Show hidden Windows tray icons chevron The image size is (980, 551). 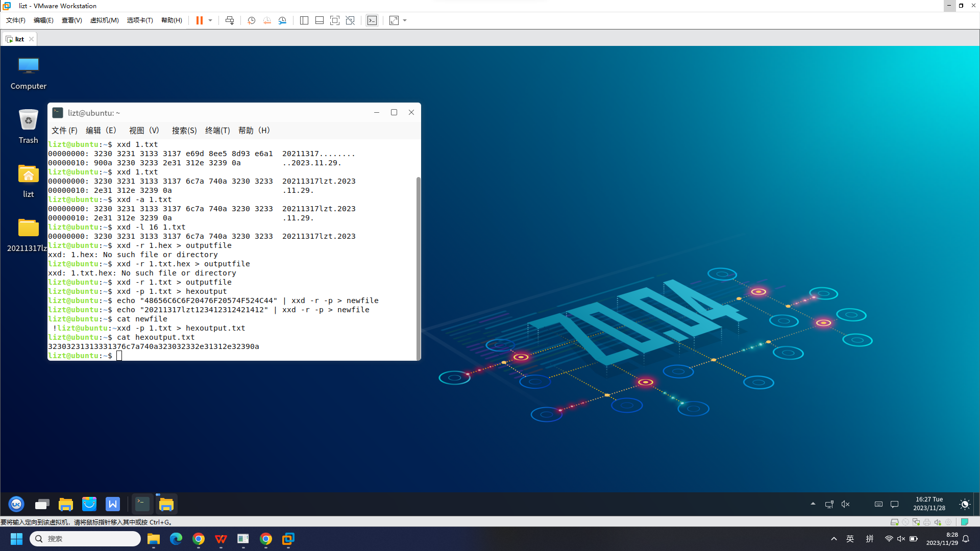pyautogui.click(x=834, y=539)
